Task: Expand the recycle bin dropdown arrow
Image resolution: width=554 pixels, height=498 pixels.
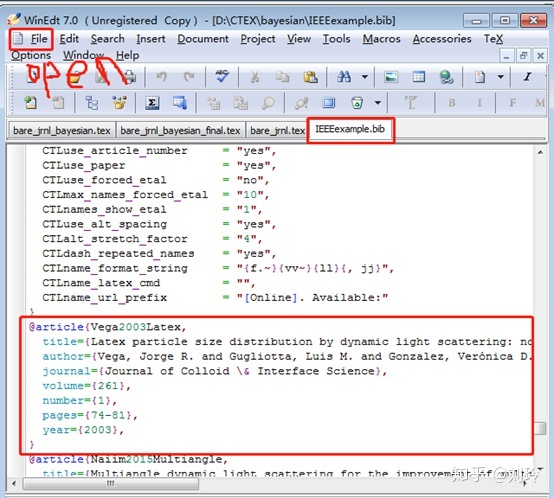Action: tap(378, 103)
